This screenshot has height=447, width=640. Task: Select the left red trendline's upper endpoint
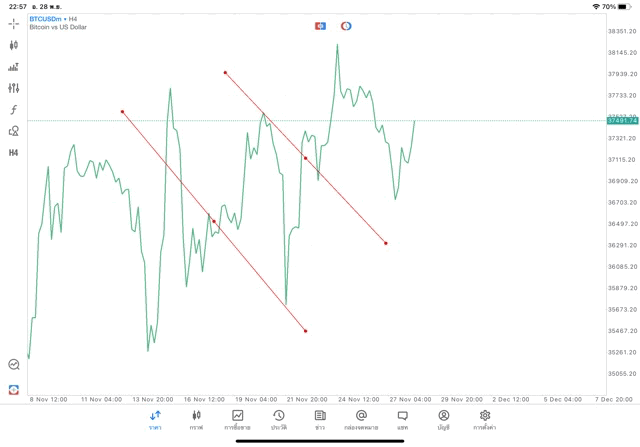tap(122, 111)
